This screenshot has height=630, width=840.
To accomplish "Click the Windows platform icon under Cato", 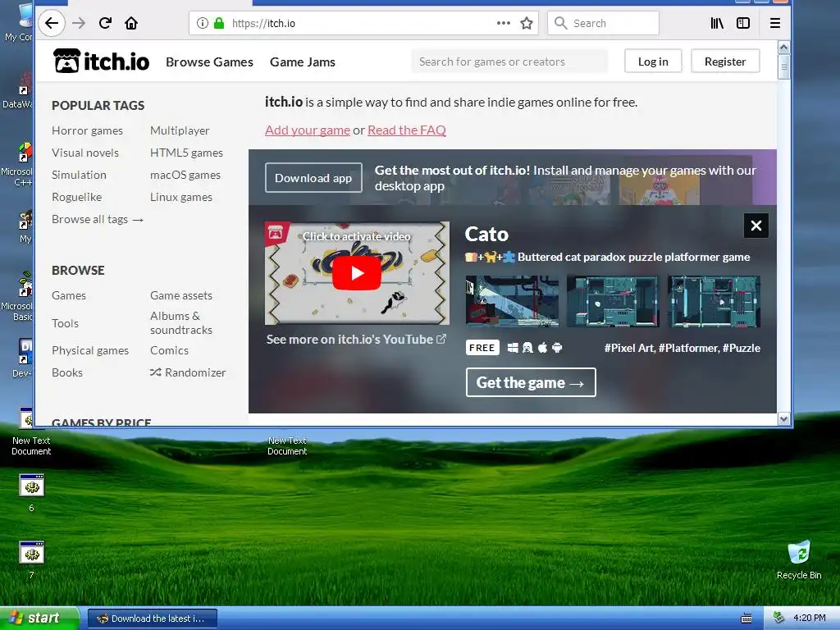I will (x=513, y=348).
